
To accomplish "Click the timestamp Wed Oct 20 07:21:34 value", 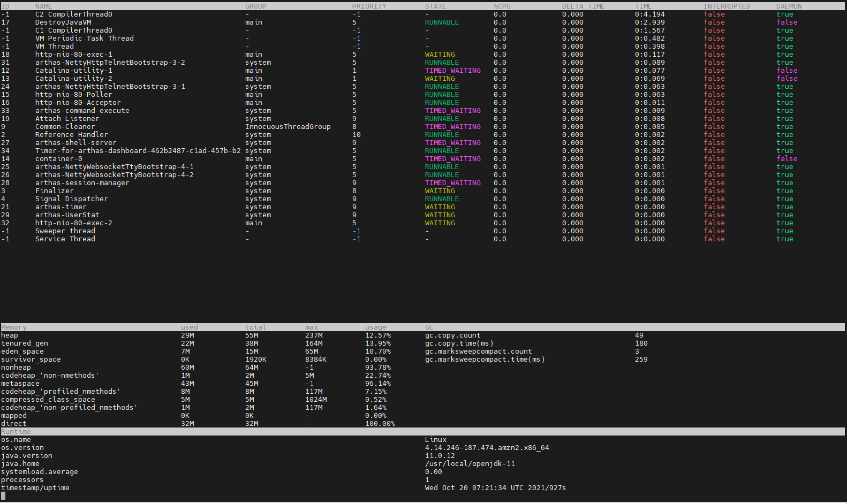I will pos(496,488).
